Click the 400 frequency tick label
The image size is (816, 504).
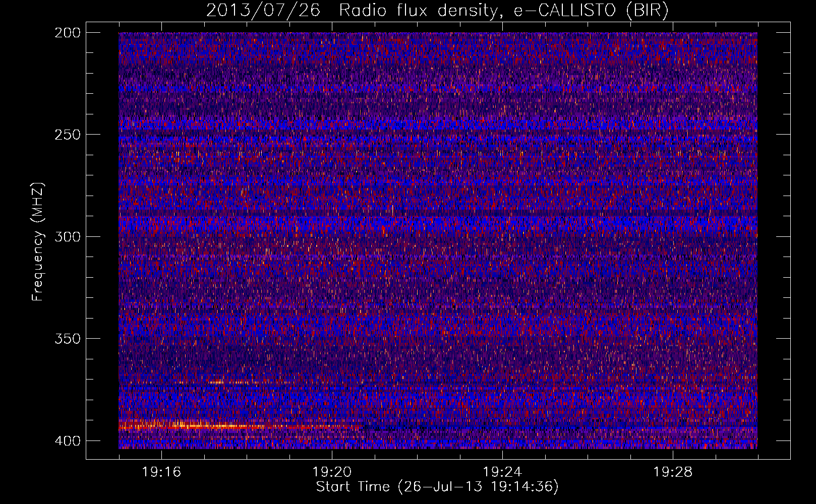[67, 440]
